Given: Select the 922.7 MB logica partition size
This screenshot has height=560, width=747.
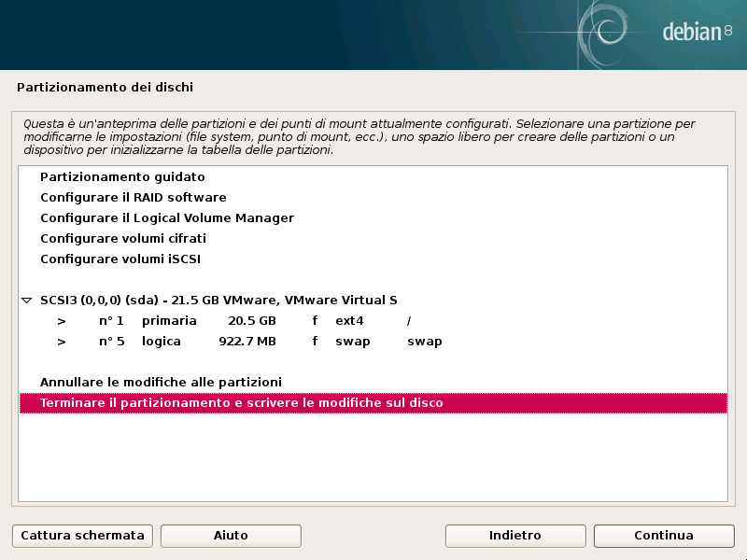Looking at the screenshot, I should 247,342.
